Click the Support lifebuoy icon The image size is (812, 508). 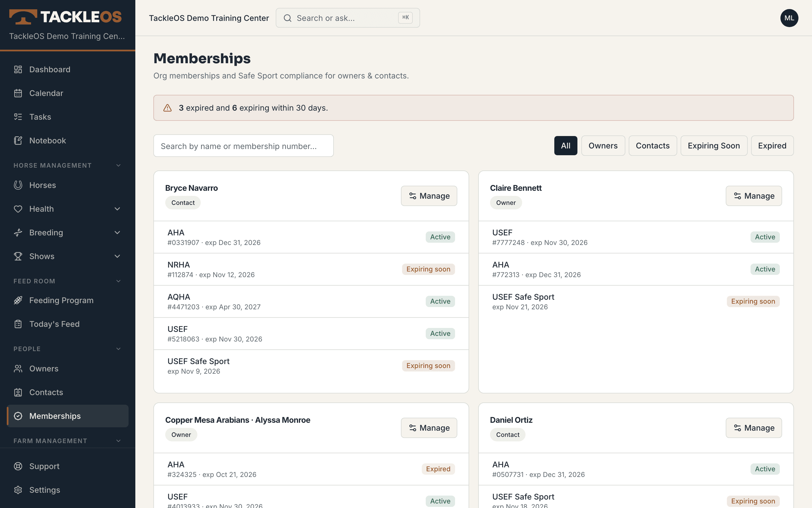coord(18,466)
